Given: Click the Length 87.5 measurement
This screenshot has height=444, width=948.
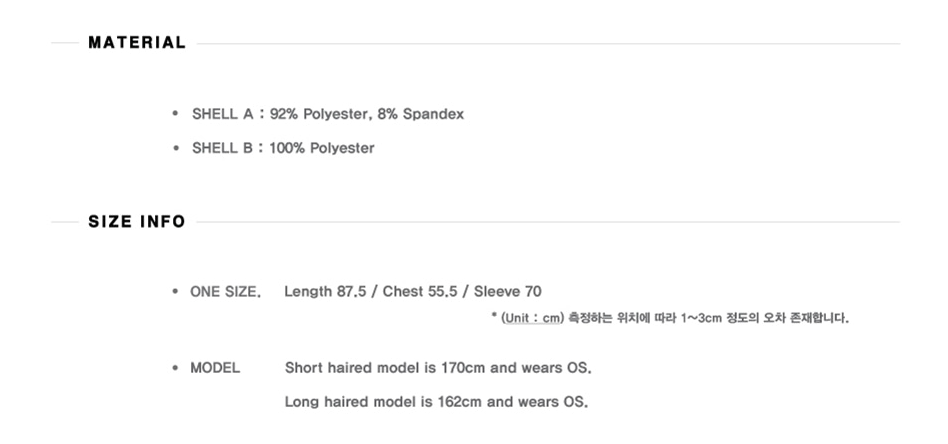Looking at the screenshot, I should [x=327, y=292].
